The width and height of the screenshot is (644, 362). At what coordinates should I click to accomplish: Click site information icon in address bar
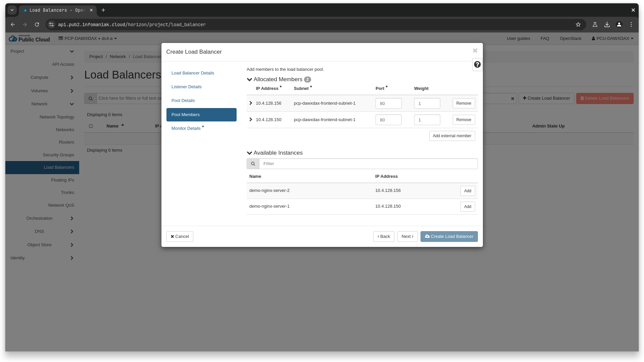(x=51, y=24)
